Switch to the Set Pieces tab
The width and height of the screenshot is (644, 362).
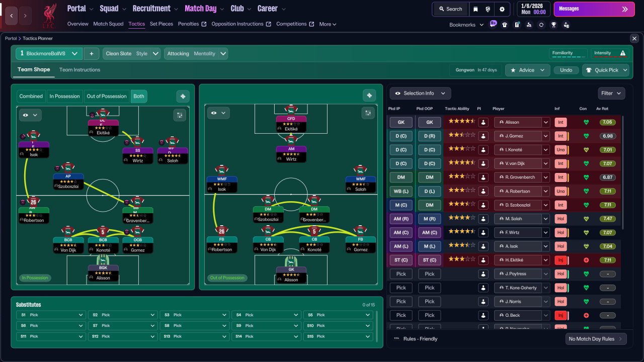tap(162, 24)
